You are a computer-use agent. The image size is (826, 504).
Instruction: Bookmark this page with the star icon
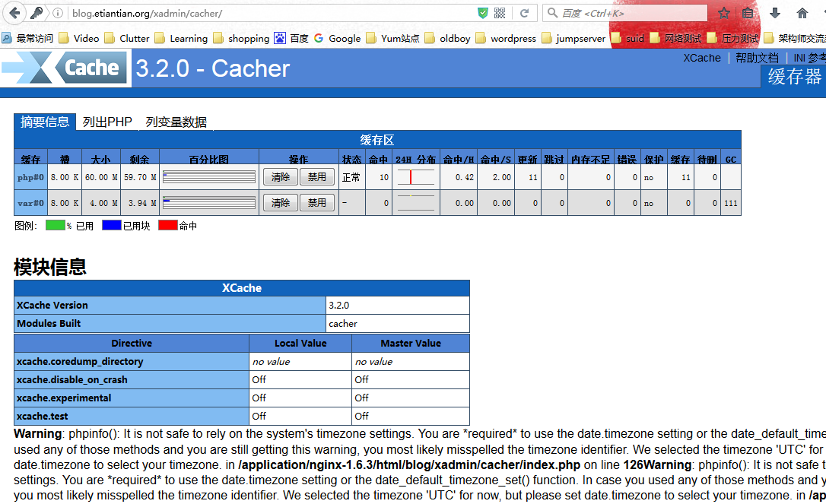point(724,13)
